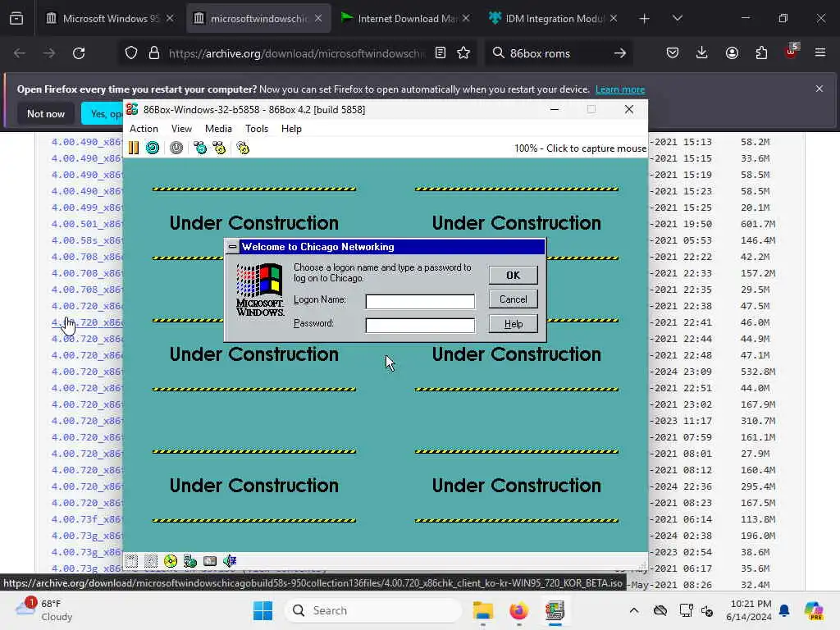
Task: Open the 4.00.58s_x86 file link
Action: [x=87, y=240]
